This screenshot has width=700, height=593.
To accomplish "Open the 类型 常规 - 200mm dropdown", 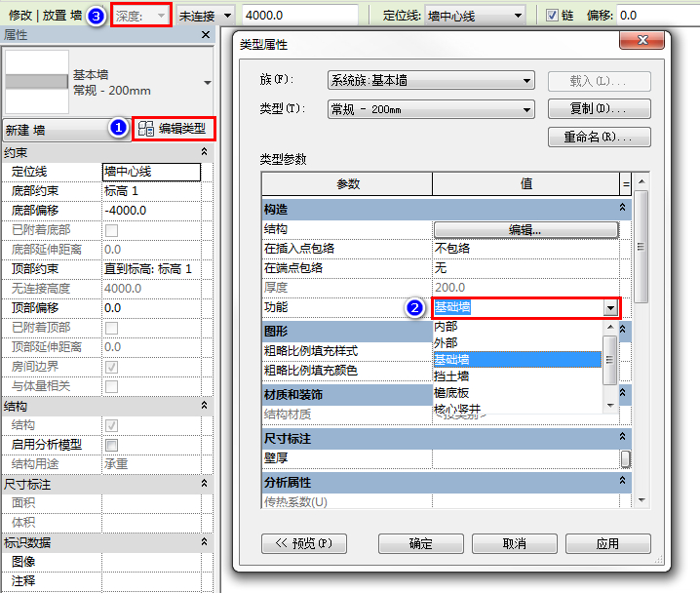I will coord(431,109).
